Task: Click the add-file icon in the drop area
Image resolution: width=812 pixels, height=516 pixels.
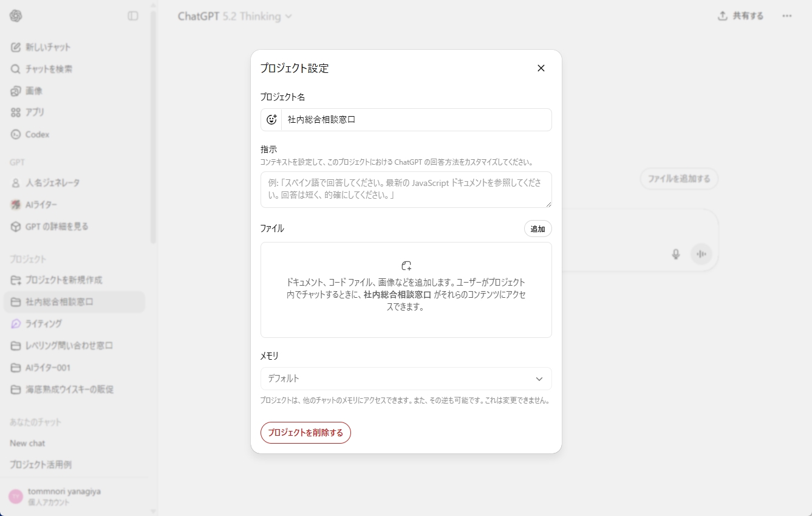Action: point(406,266)
